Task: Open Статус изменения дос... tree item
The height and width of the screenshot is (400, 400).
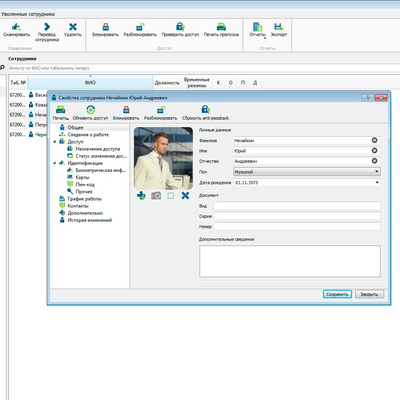Action: pos(101,156)
